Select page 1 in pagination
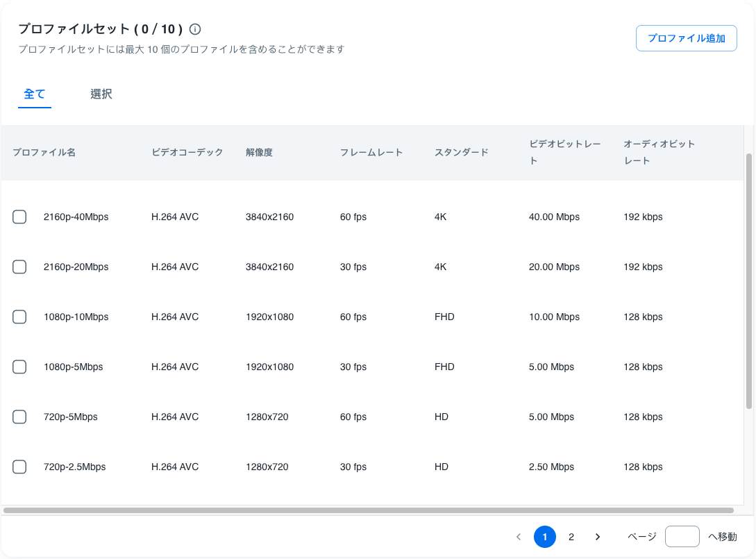The width and height of the screenshot is (756, 559). pyautogui.click(x=545, y=537)
